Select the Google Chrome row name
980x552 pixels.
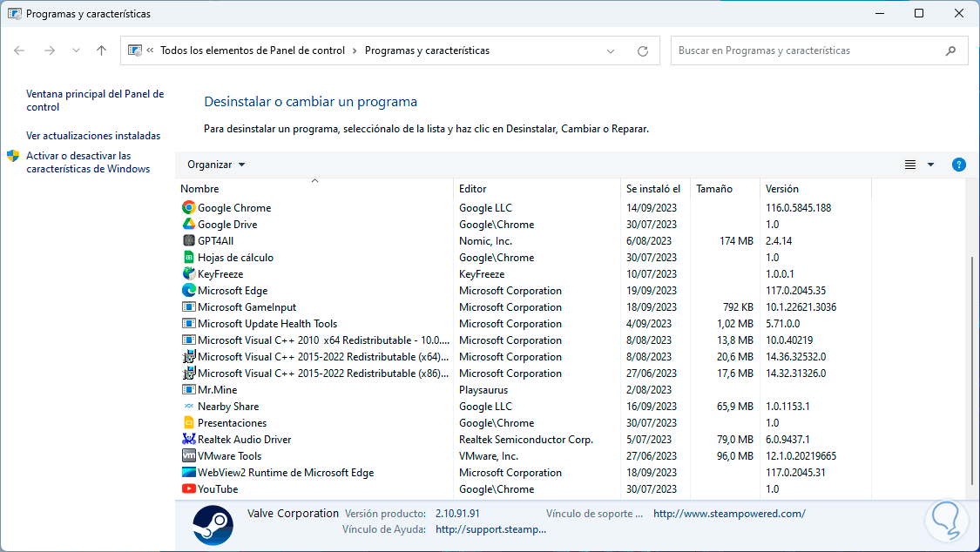234,208
